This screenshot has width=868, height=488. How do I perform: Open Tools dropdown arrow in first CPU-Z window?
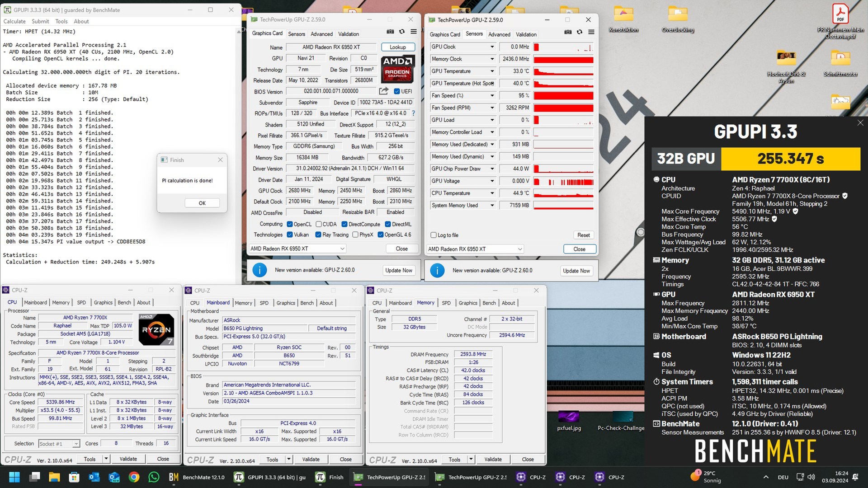(106, 459)
